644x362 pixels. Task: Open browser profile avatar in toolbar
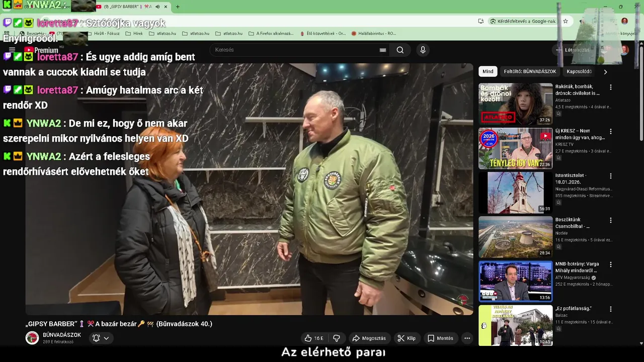624,21
